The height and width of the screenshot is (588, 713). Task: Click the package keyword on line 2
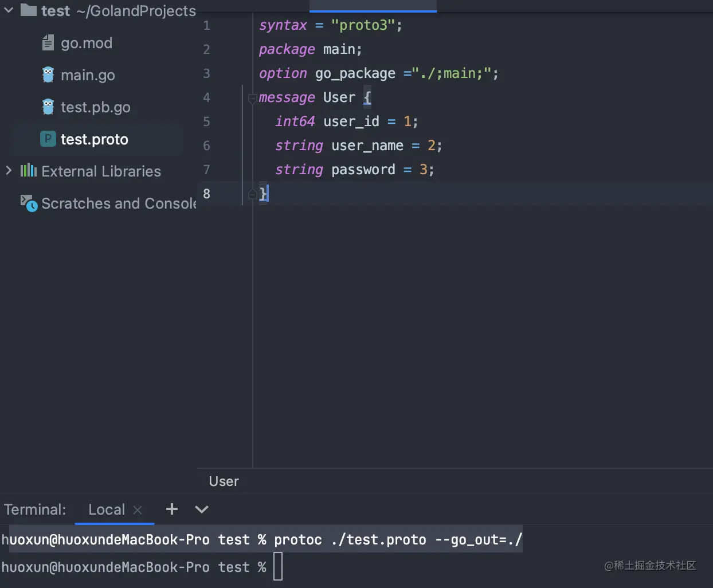287,50
